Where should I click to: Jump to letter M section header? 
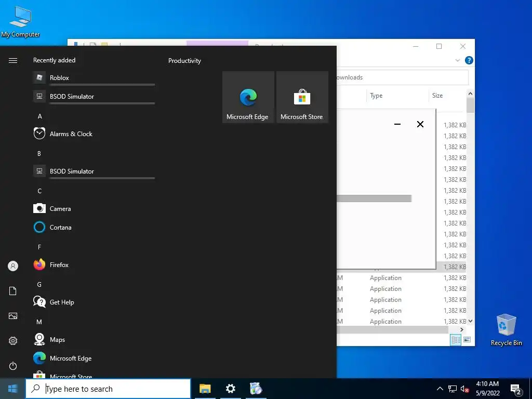pos(39,322)
